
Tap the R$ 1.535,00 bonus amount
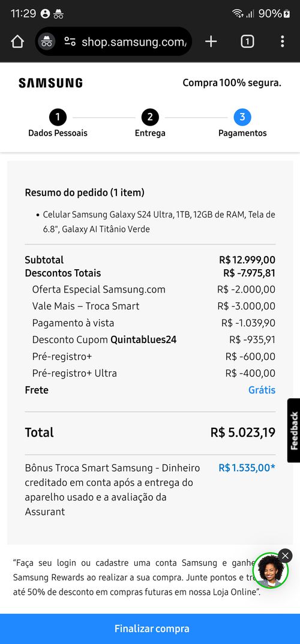click(247, 468)
